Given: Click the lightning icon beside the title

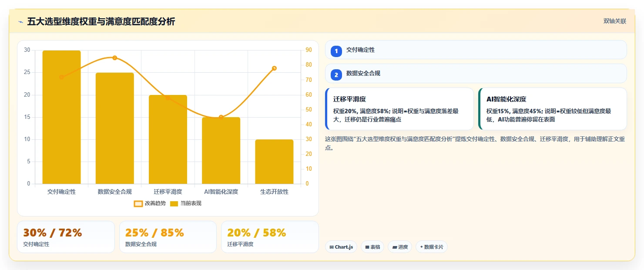Looking at the screenshot, I should coord(21,22).
